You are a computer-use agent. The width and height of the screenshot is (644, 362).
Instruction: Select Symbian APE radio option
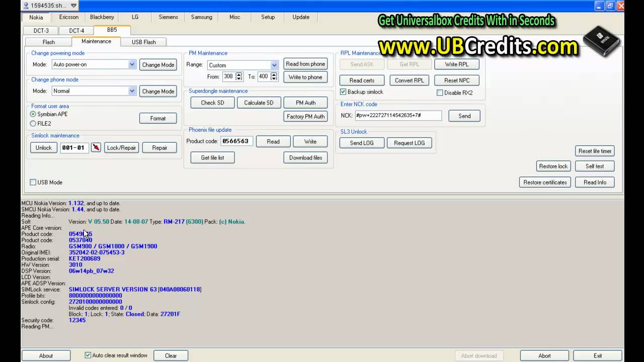(x=33, y=114)
